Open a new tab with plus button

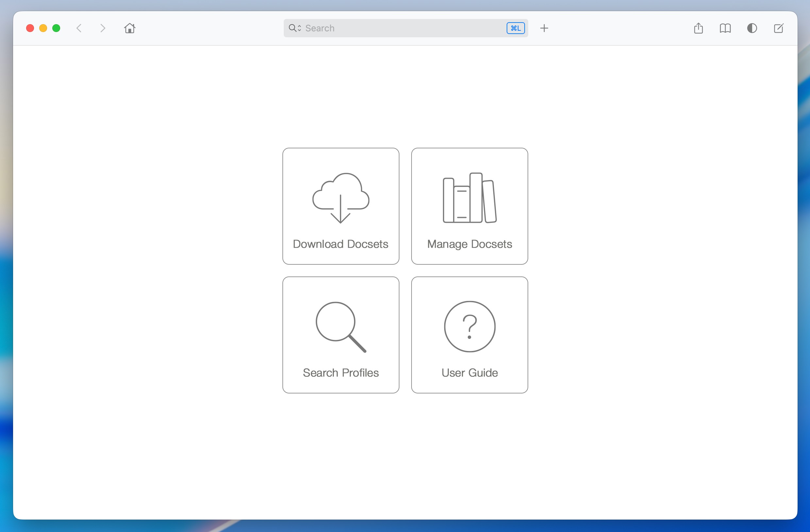(x=544, y=28)
